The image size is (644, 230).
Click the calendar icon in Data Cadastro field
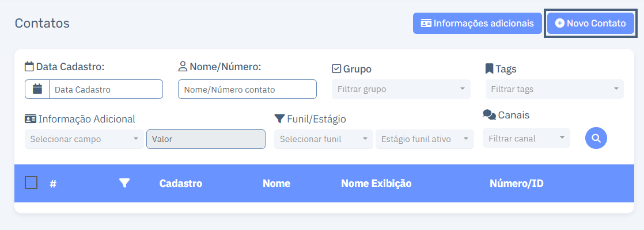[x=37, y=89]
